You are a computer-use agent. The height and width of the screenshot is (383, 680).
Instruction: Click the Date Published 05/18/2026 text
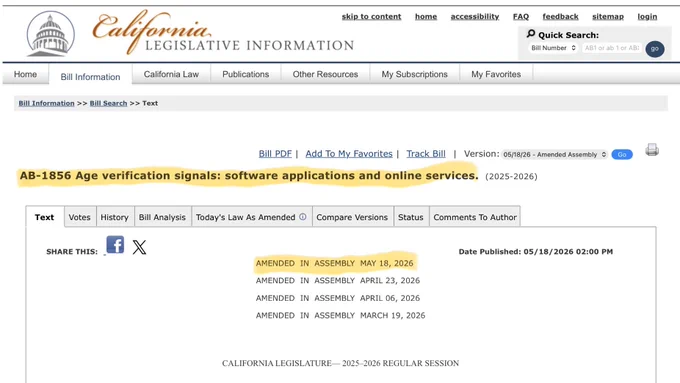point(536,252)
